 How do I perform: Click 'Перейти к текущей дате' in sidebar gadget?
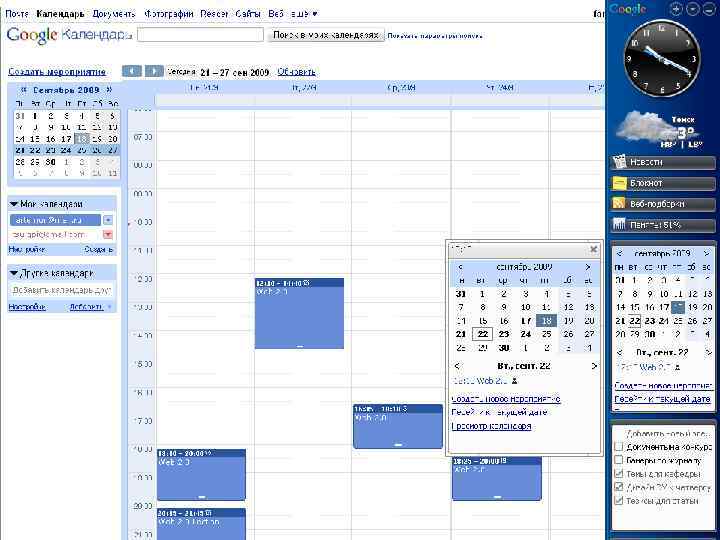tap(663, 399)
